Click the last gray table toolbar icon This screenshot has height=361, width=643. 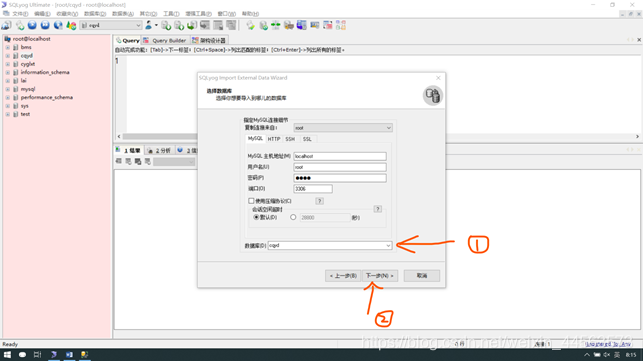231,25
